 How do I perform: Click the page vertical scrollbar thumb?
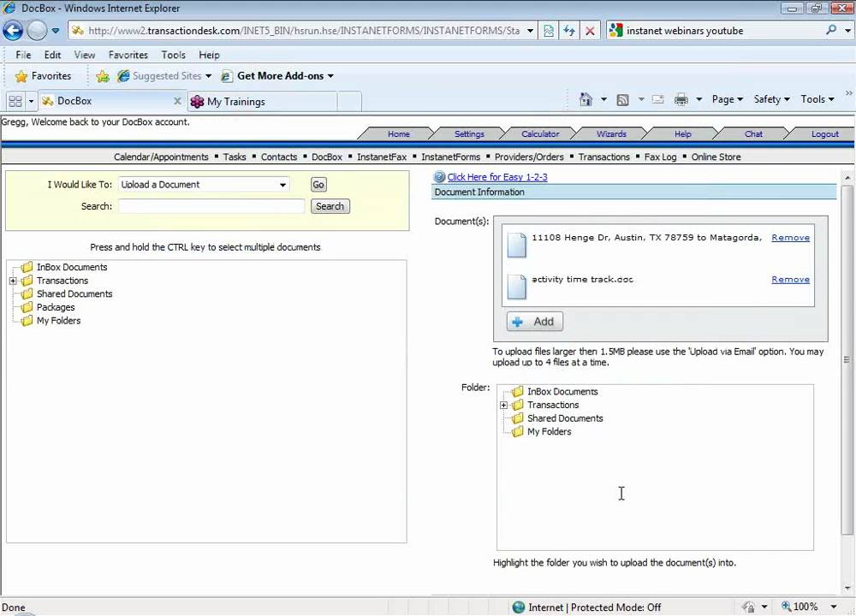click(x=847, y=360)
